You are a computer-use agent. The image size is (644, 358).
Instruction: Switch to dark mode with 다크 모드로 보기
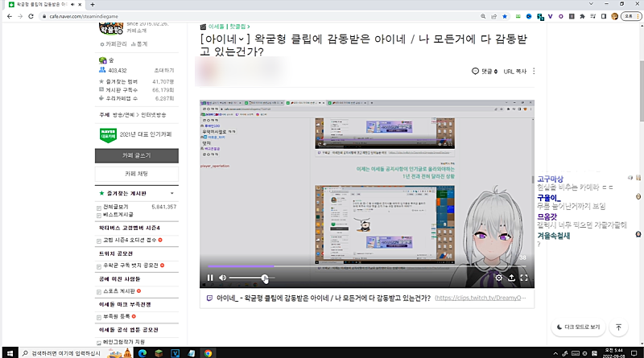pyautogui.click(x=578, y=327)
